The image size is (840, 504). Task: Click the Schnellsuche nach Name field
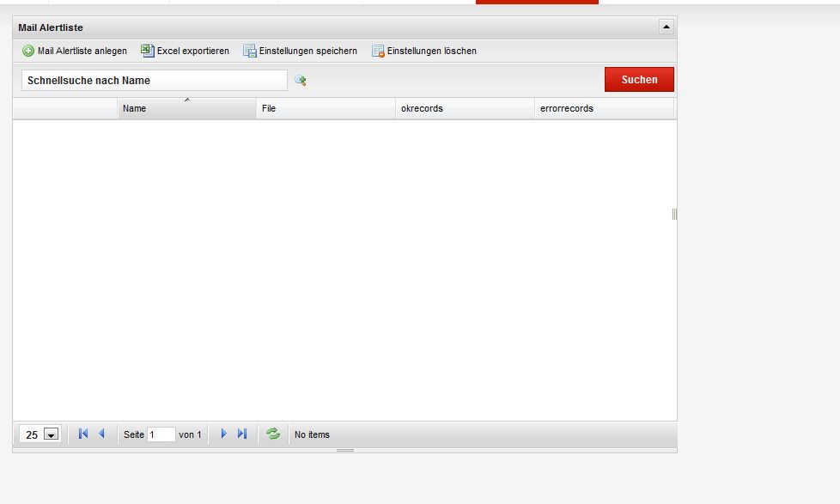click(155, 81)
